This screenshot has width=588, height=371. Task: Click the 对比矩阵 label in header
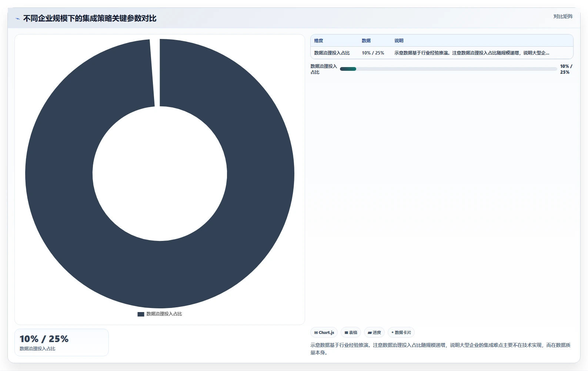point(563,16)
